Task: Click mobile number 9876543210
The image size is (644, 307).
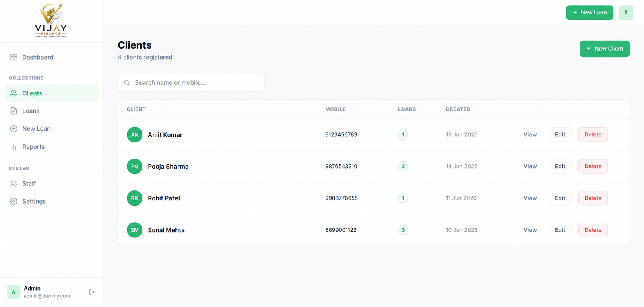Action: (x=341, y=166)
